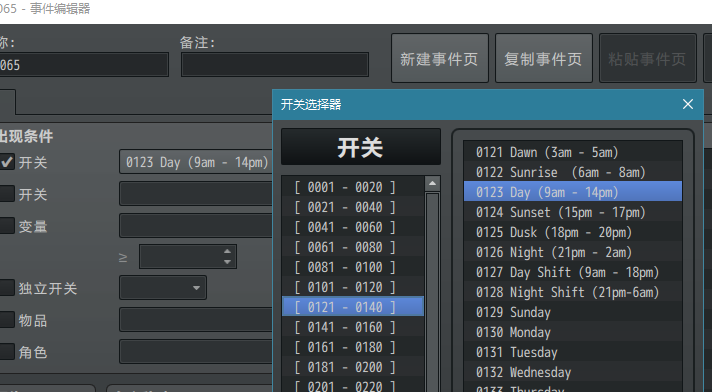The image size is (712, 392).
Task: Click the 粘贴事件页 button
Action: click(648, 58)
